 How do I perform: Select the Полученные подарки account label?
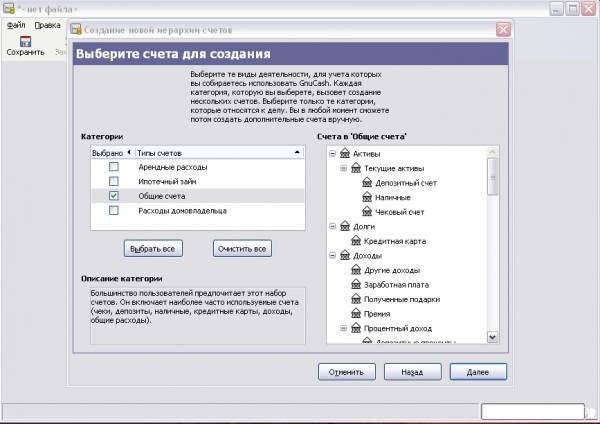click(x=402, y=299)
